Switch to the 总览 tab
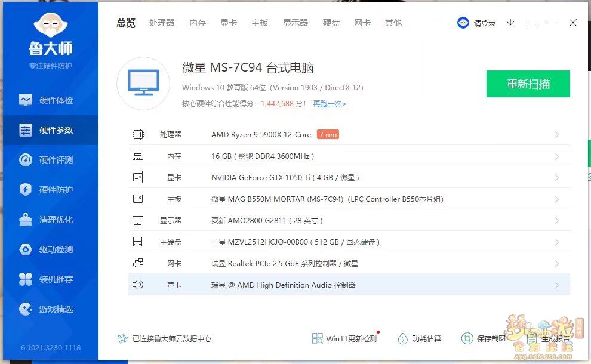This screenshot has height=364, width=591. coord(126,23)
